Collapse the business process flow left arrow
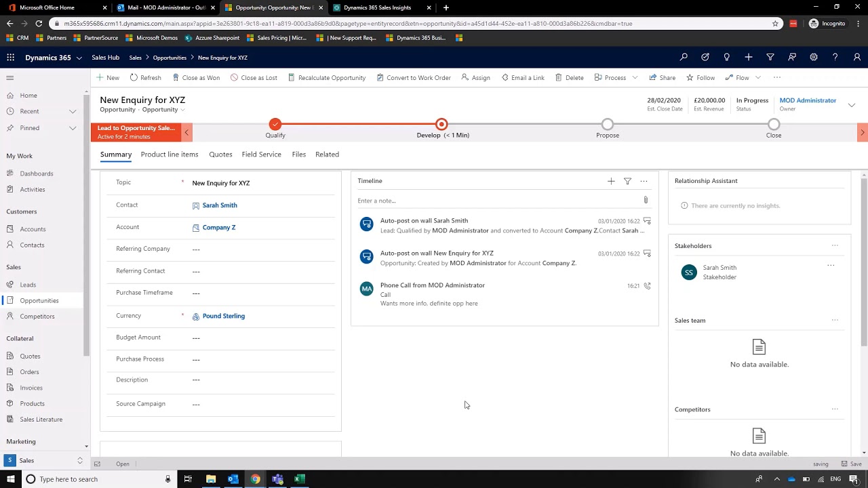Screen dimensions: 868x488 (x=187, y=132)
